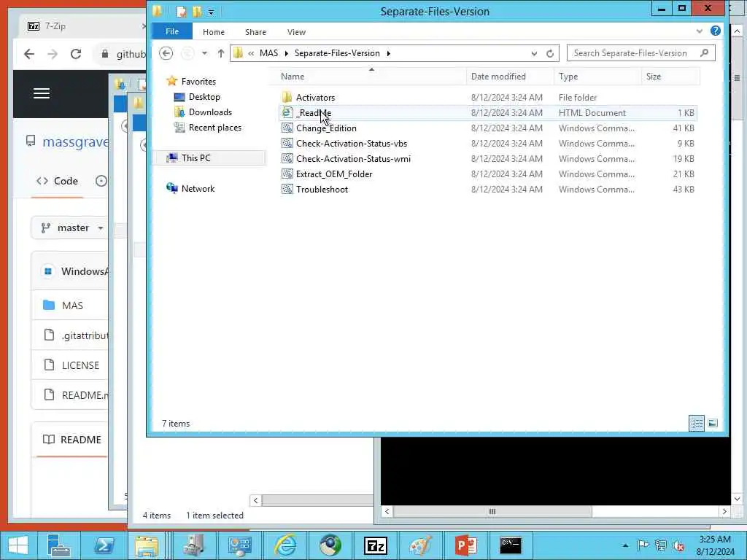
Task: Select This PC in navigation pane
Action: click(196, 157)
